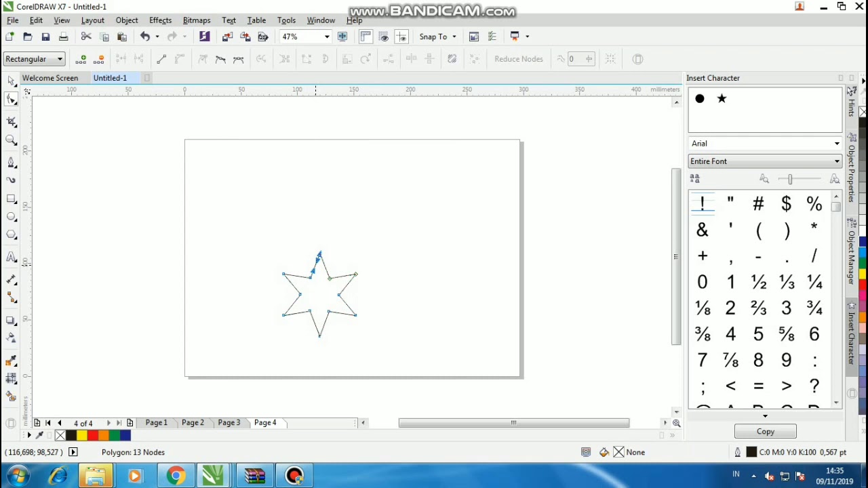
Task: Open the Windows Start menu
Action: click(x=18, y=476)
